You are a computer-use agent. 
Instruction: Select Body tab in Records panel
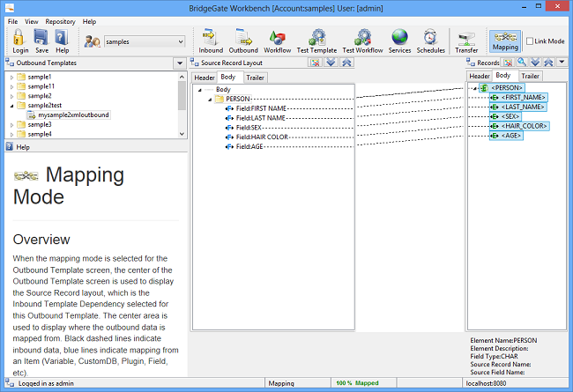pyautogui.click(x=504, y=75)
